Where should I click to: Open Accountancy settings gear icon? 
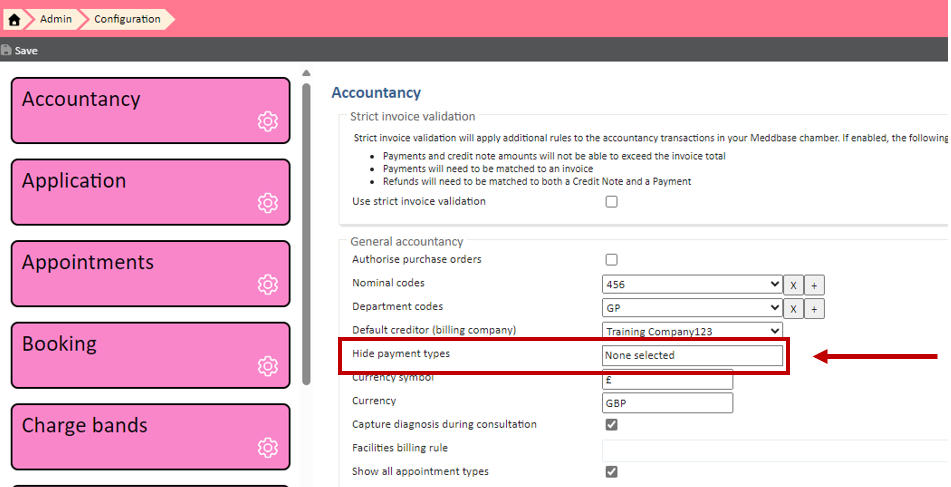click(x=267, y=121)
